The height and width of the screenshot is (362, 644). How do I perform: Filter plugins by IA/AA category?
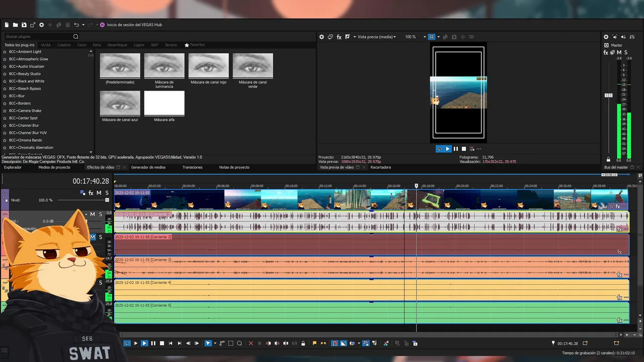tap(46, 45)
